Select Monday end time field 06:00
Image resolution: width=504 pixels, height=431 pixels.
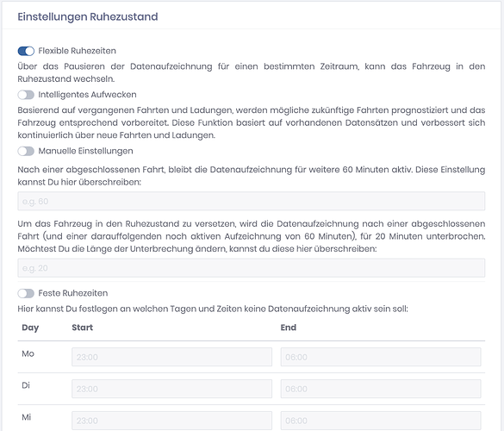tap(381, 357)
